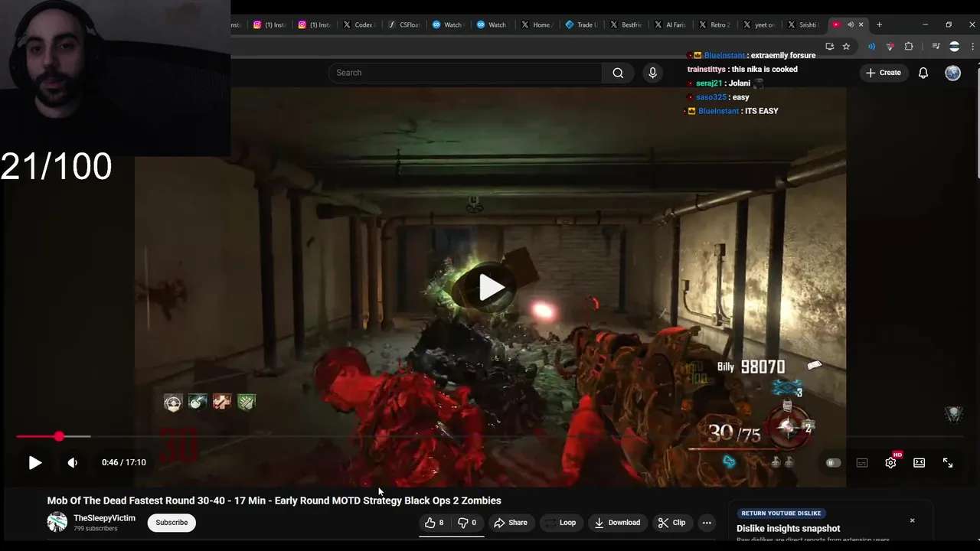Image resolution: width=980 pixels, height=551 pixels.
Task: Switch to the Home X browser tab
Action: click(x=536, y=24)
